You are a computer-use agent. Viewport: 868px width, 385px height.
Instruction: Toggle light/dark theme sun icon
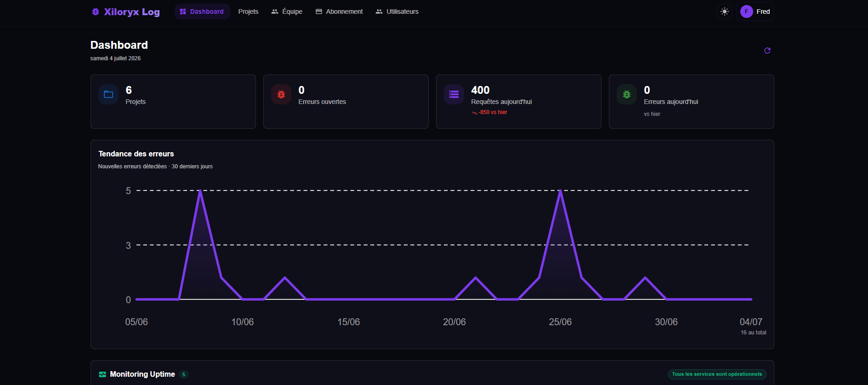(725, 11)
